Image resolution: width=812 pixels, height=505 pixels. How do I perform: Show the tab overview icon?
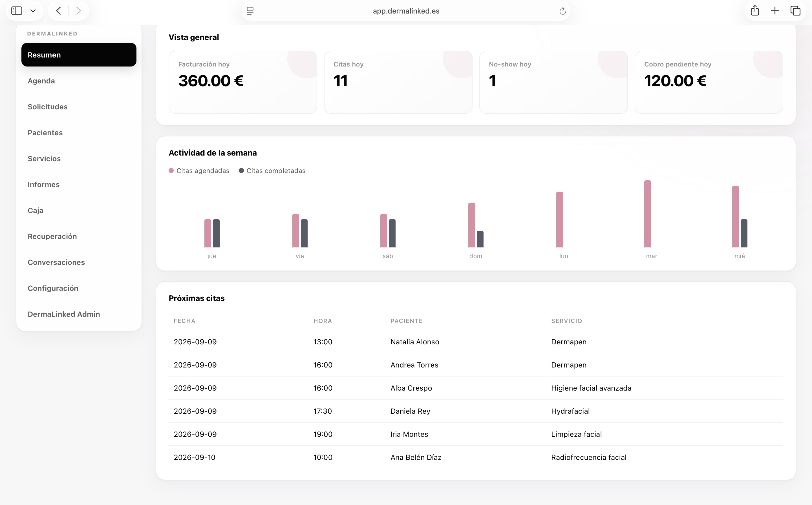coord(796,11)
